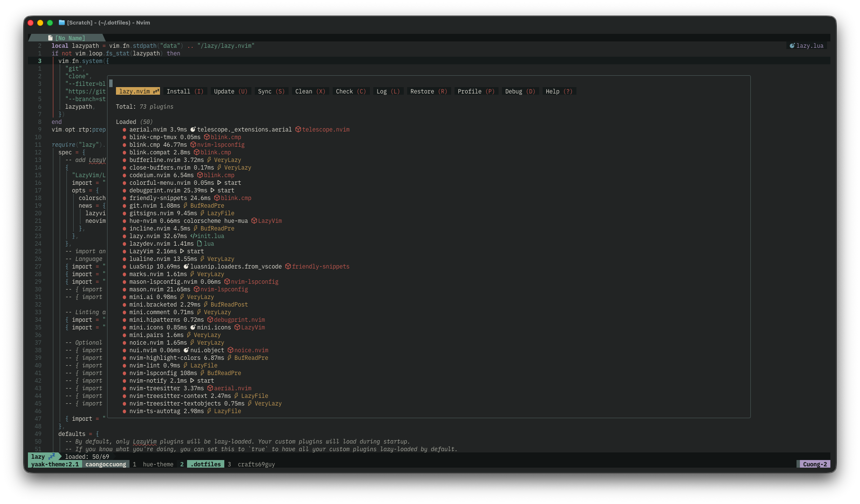Click the file icon on [No Name] tab

(50, 38)
